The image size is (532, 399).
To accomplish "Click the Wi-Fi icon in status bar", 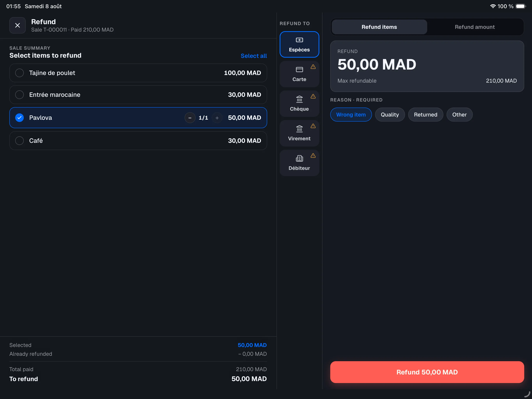I will [493, 6].
